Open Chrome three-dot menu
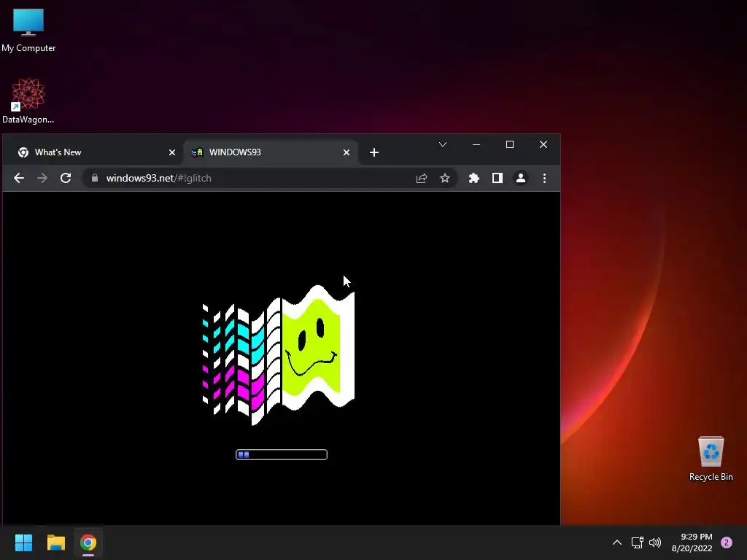This screenshot has height=560, width=747. click(x=544, y=178)
